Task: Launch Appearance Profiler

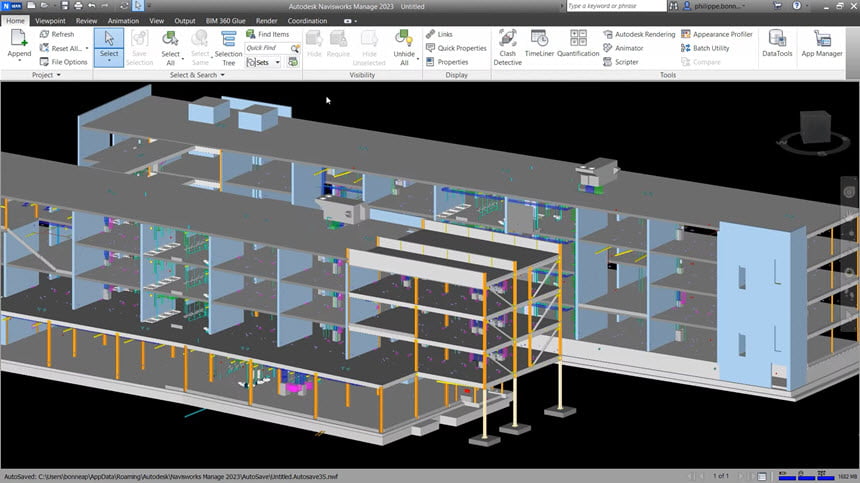Action: pos(717,34)
